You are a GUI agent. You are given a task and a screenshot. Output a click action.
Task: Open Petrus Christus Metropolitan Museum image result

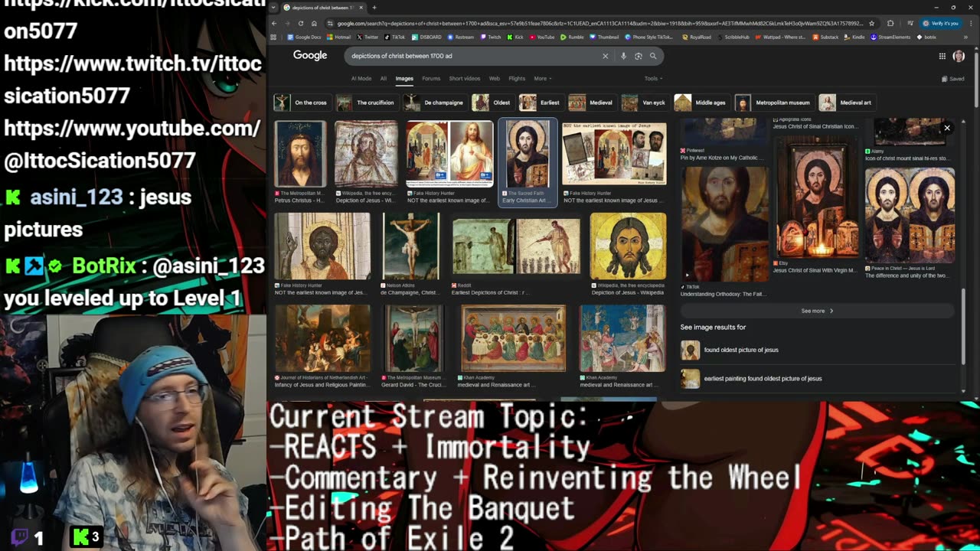(300, 154)
